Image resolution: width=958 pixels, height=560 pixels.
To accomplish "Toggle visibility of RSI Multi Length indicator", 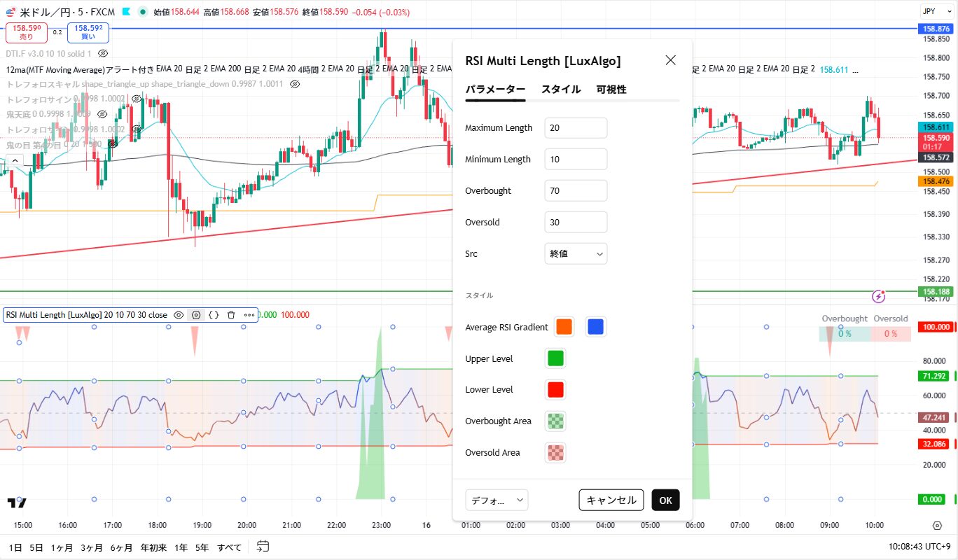I will click(x=179, y=315).
